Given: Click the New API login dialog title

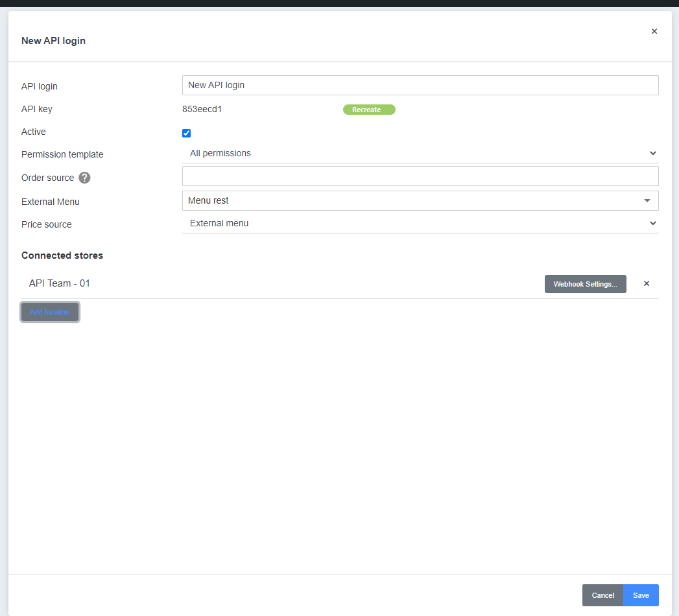Looking at the screenshot, I should tap(53, 41).
